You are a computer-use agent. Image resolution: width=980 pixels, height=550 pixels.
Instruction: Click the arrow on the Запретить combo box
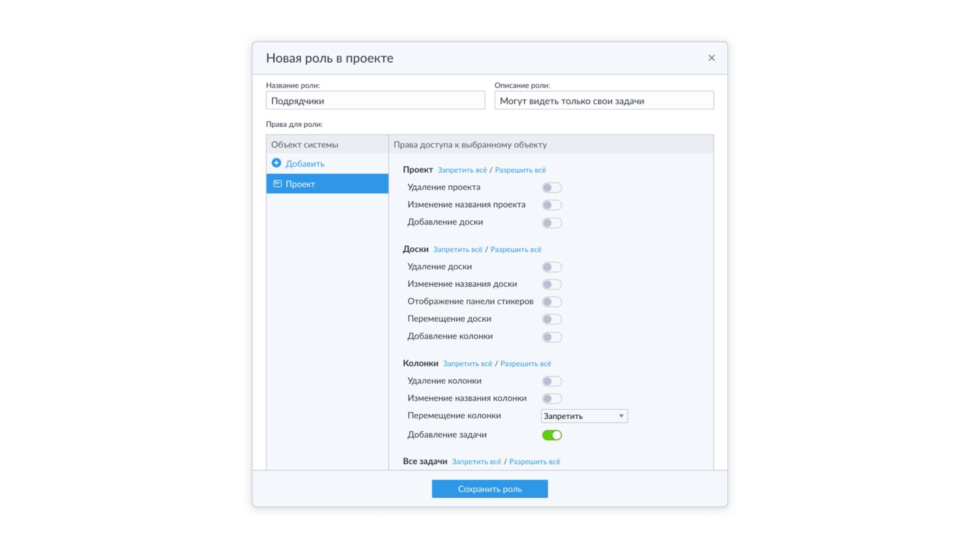point(621,416)
